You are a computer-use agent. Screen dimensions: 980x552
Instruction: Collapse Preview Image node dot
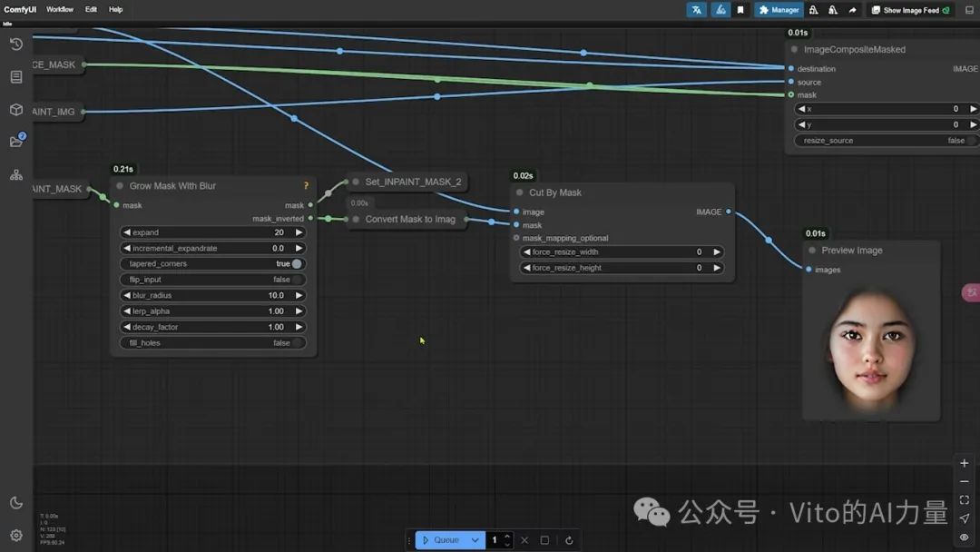coord(812,250)
